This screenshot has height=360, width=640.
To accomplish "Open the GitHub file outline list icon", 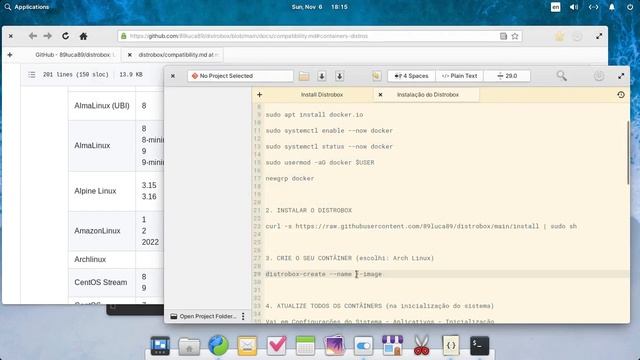I will coord(31,75).
